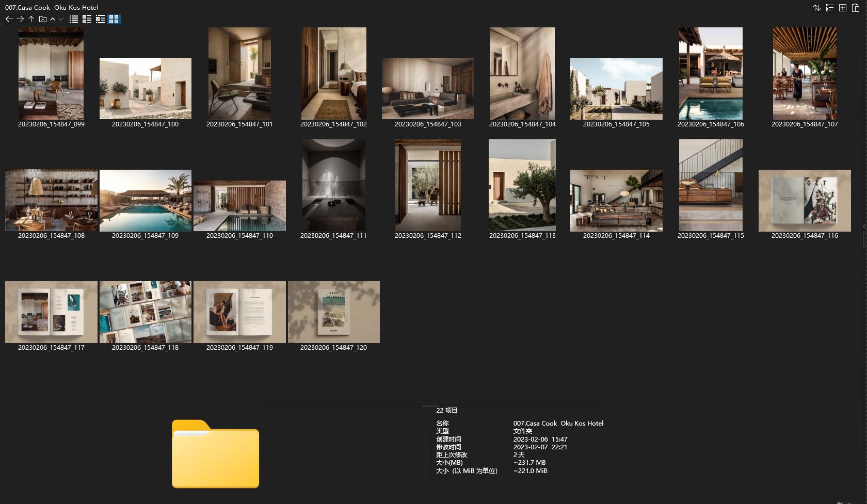Click the folder history icon
The width and height of the screenshot is (867, 504).
coord(43,19)
